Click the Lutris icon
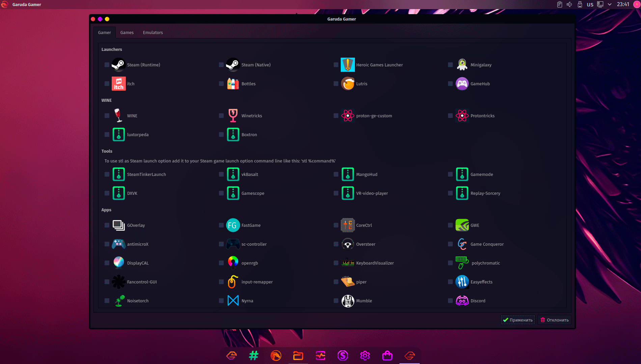Viewport: 641px width, 364px height. pos(347,84)
